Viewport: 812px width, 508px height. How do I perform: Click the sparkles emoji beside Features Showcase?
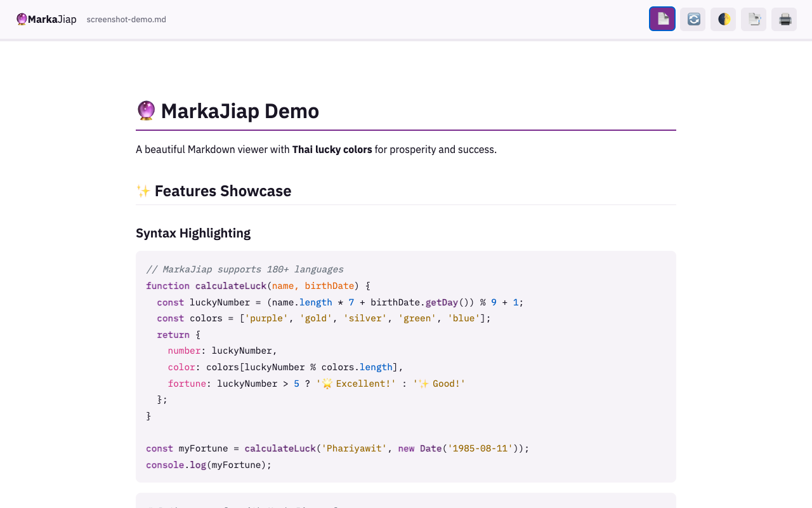tap(143, 191)
